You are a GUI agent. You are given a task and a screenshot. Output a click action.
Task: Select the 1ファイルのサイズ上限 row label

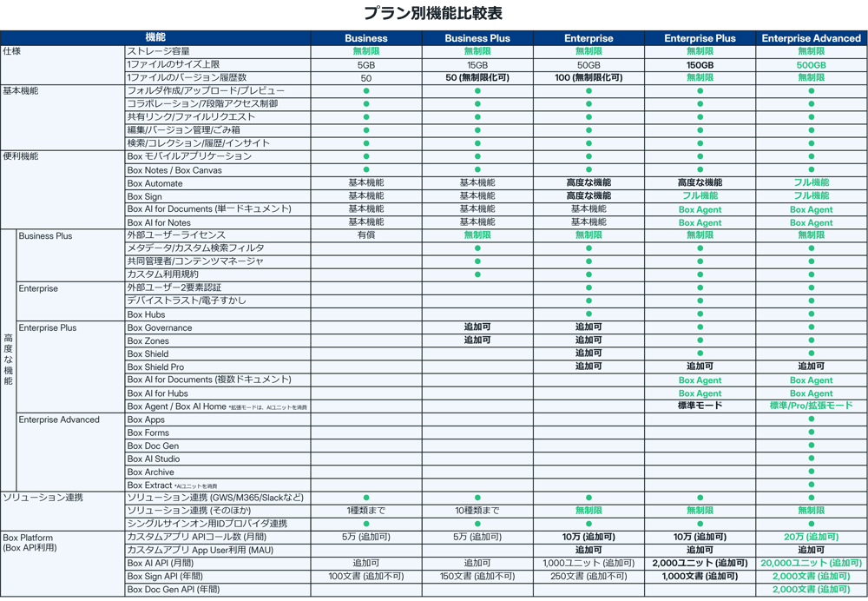(174, 64)
